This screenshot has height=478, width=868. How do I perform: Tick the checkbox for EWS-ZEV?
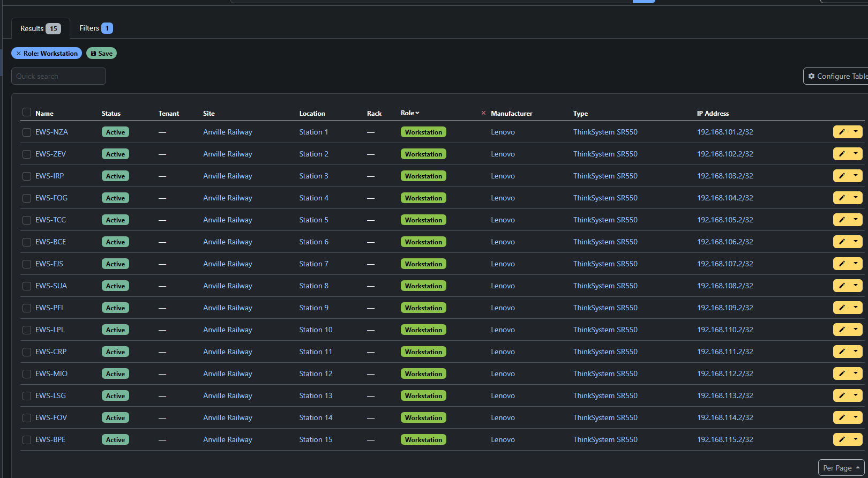pyautogui.click(x=27, y=154)
